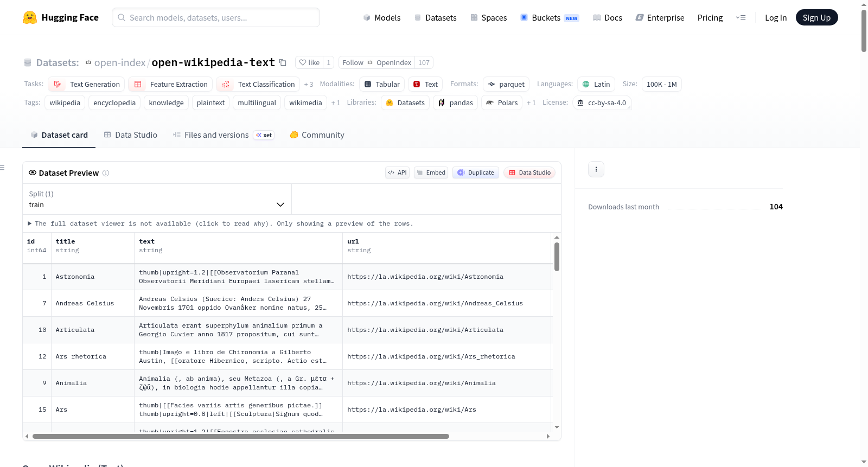Open Buckets in the top navigation
868x467 pixels.
pos(550,17)
